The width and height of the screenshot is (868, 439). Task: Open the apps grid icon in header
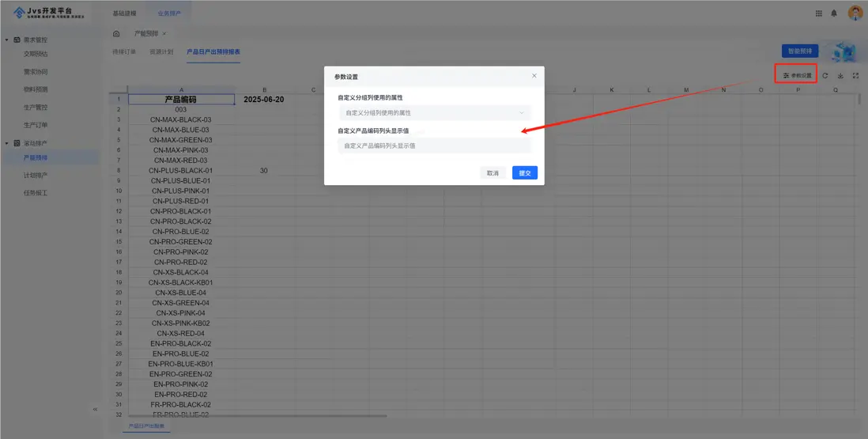pos(819,13)
